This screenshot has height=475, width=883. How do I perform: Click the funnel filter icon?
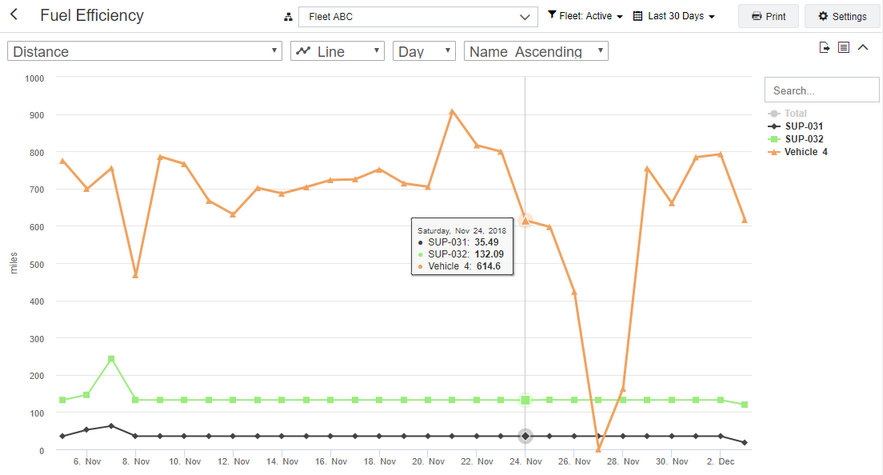pos(552,15)
